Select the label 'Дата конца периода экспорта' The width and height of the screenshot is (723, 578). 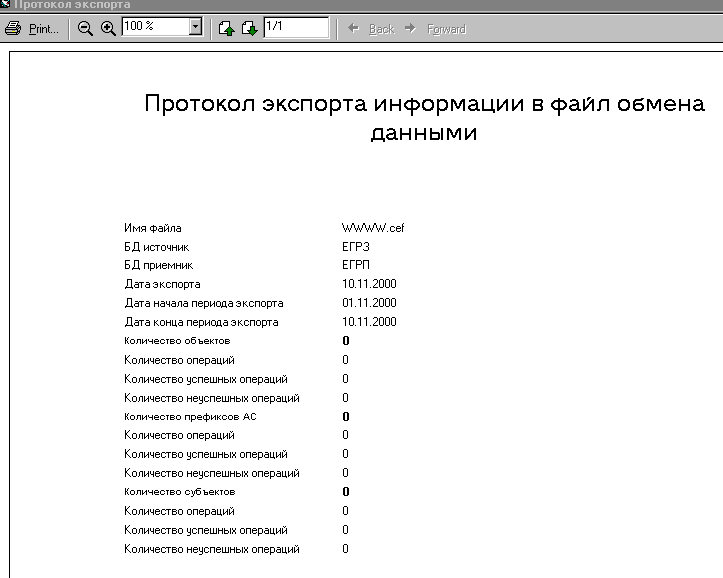click(201, 322)
